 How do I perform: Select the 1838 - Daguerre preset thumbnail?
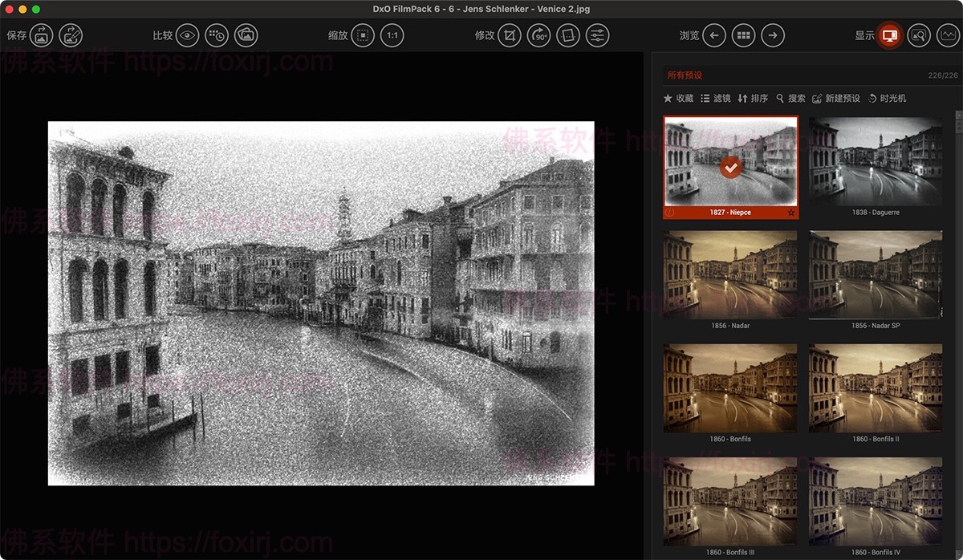coord(876,161)
